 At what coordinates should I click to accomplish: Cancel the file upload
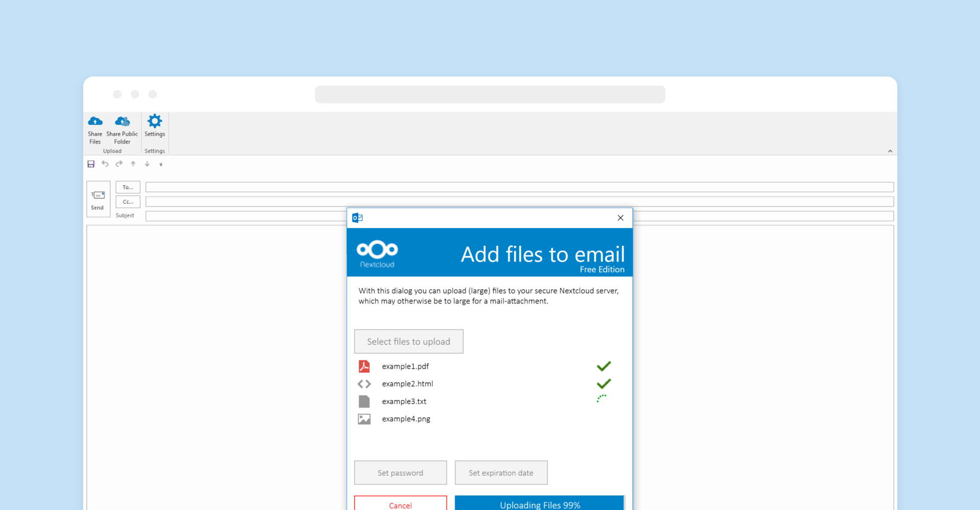click(x=401, y=503)
